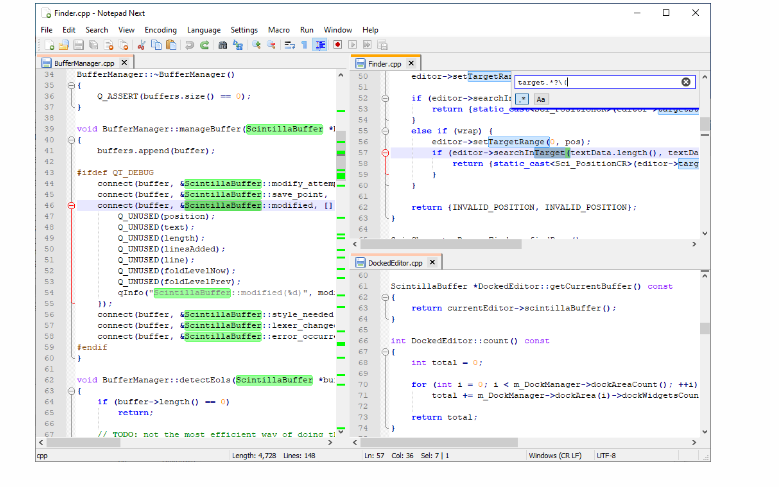Viewport: 779px width, 487px height.
Task: Toggle the Show All Characters pilcrow icon
Action: click(304, 45)
